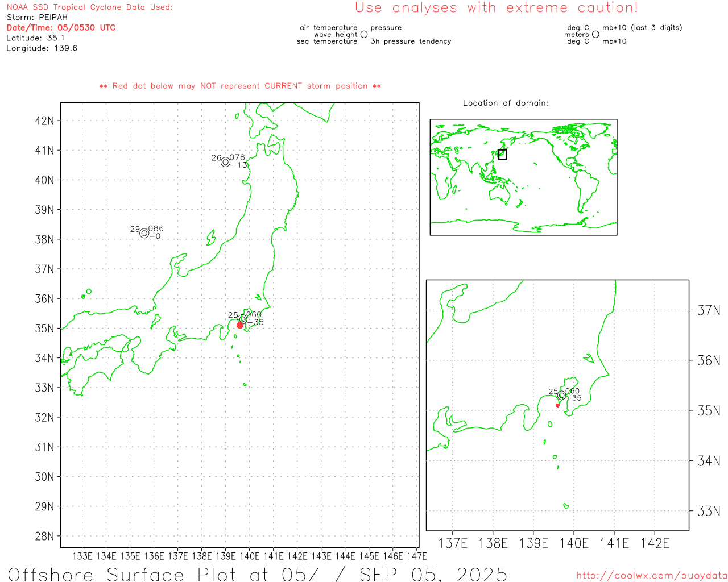The height and width of the screenshot is (582, 728).
Task: Click the 'Use analyses with extreme caution!' warning
Action: (497, 8)
